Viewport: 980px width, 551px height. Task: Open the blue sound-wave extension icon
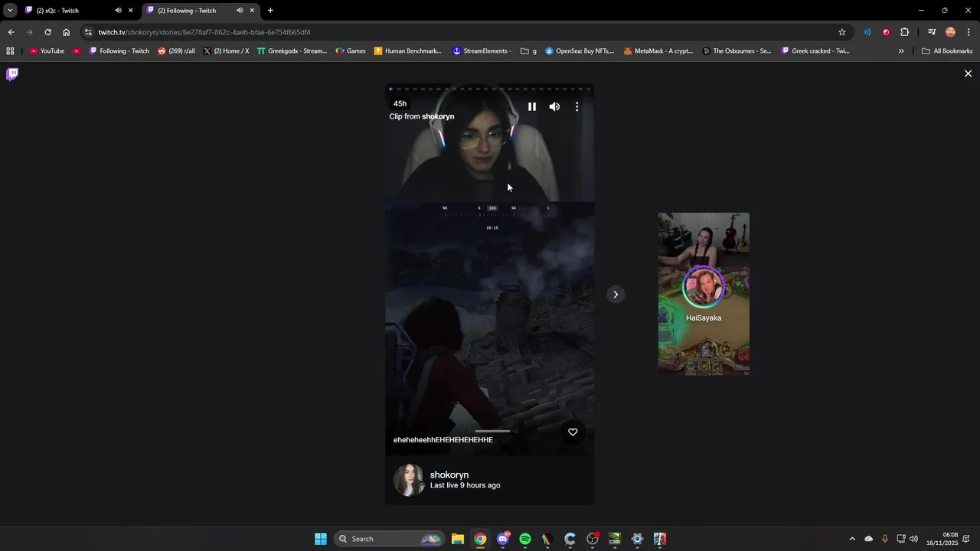click(x=867, y=32)
